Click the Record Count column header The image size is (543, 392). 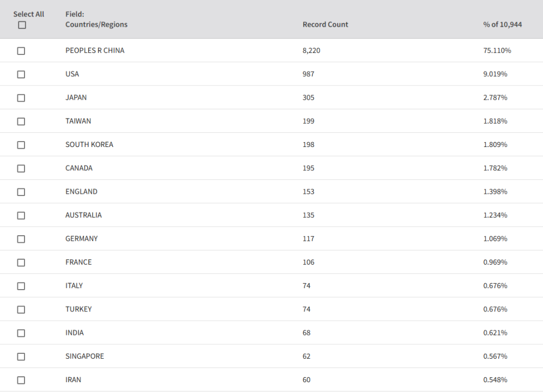(325, 24)
